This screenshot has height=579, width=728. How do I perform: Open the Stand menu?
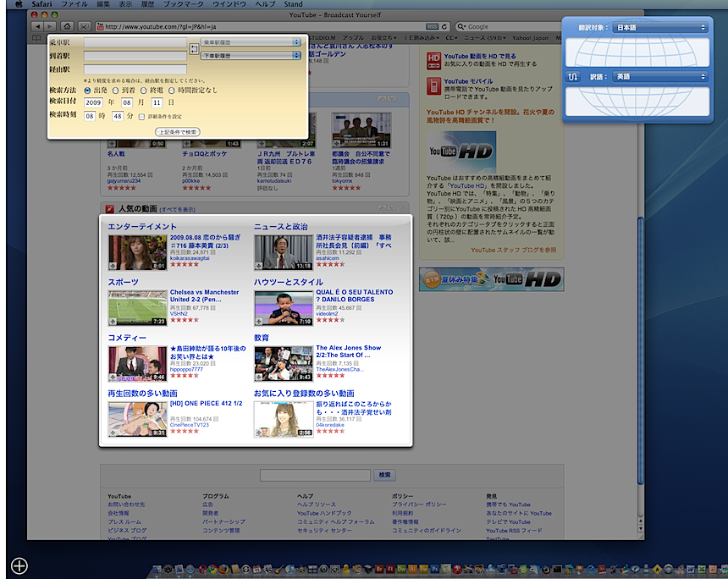[293, 4]
